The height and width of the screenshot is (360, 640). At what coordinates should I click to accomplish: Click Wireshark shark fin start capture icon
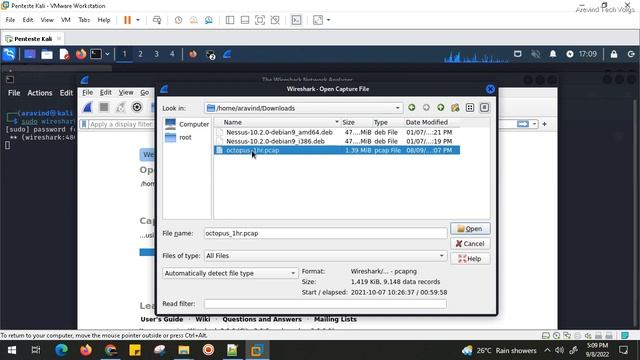tap(87, 107)
